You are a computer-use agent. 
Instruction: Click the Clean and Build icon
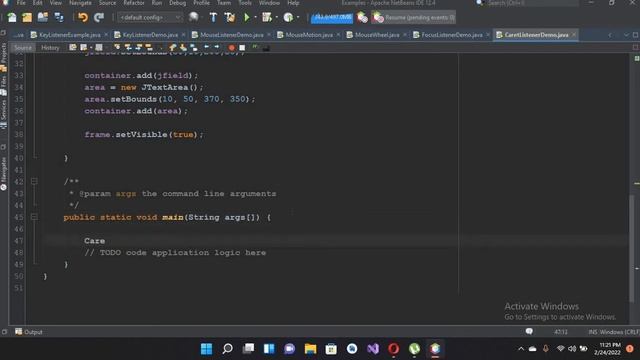point(230,17)
